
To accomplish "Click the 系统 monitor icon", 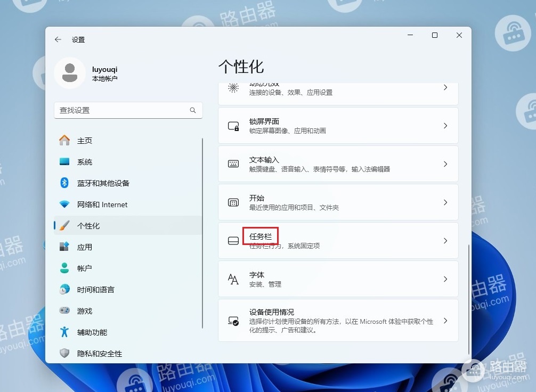I will pos(64,162).
